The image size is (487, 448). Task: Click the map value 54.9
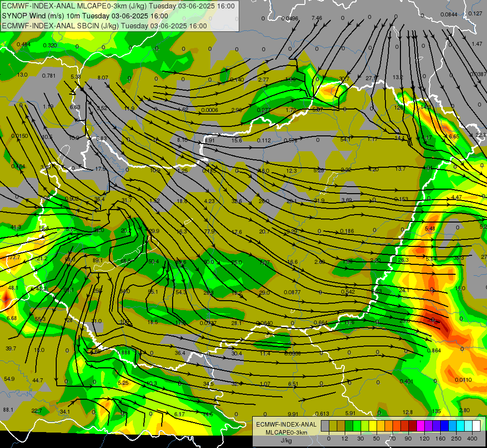[x=9, y=379]
